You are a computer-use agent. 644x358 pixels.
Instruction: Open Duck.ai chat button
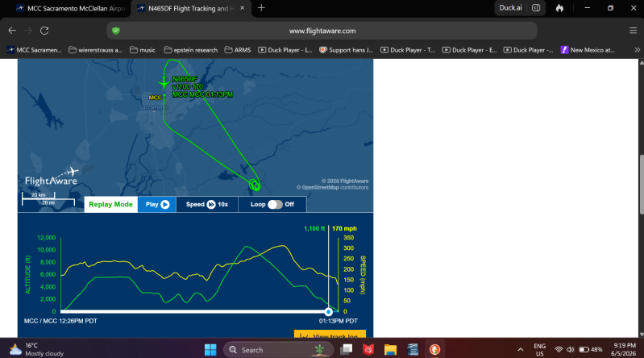510,8
